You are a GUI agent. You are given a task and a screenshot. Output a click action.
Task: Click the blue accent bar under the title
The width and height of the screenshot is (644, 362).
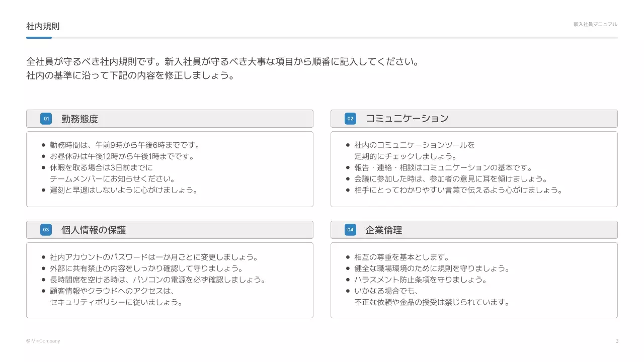pyautogui.click(x=39, y=37)
